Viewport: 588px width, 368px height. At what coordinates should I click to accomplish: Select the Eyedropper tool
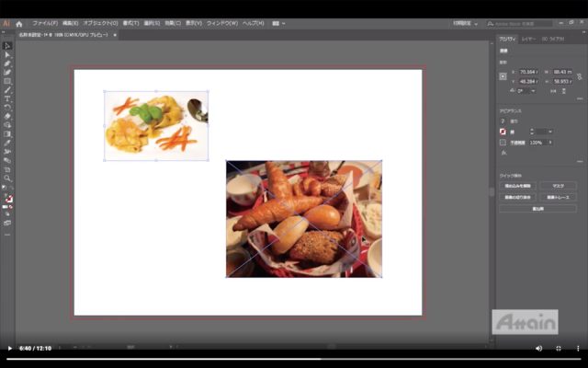point(7,143)
